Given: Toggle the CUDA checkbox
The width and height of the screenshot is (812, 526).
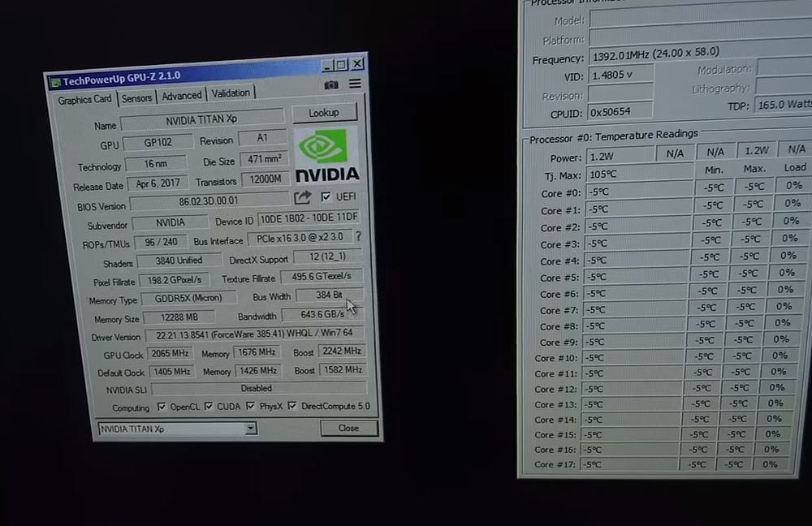Looking at the screenshot, I should tap(208, 406).
